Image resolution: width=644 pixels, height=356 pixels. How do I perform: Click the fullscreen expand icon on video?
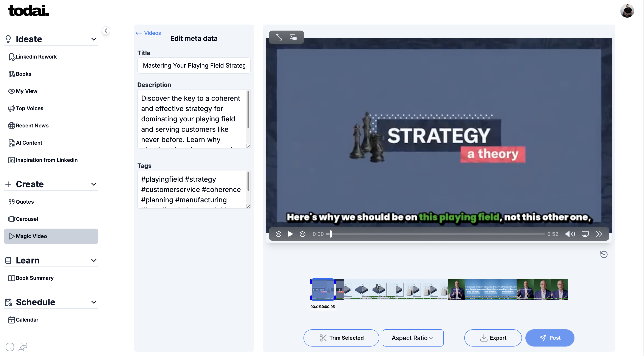point(279,37)
